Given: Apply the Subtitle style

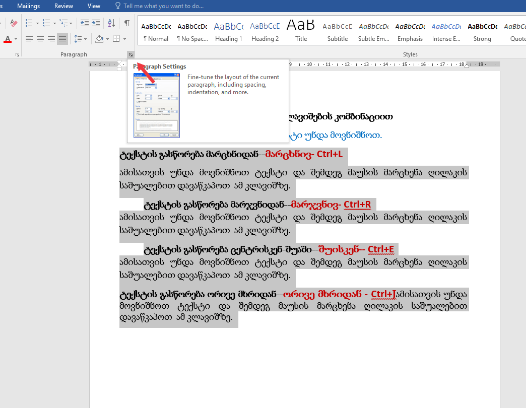Looking at the screenshot, I should pos(337,32).
